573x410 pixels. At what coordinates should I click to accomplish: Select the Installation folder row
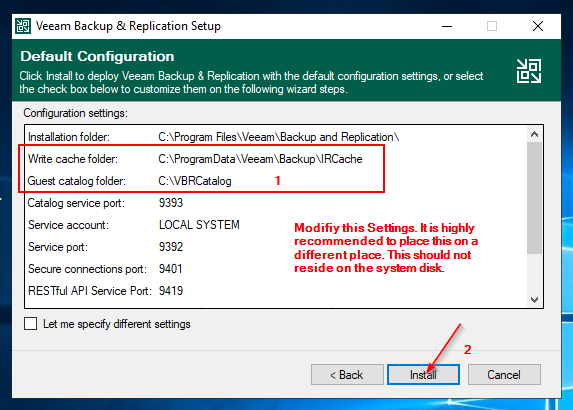pos(276,137)
